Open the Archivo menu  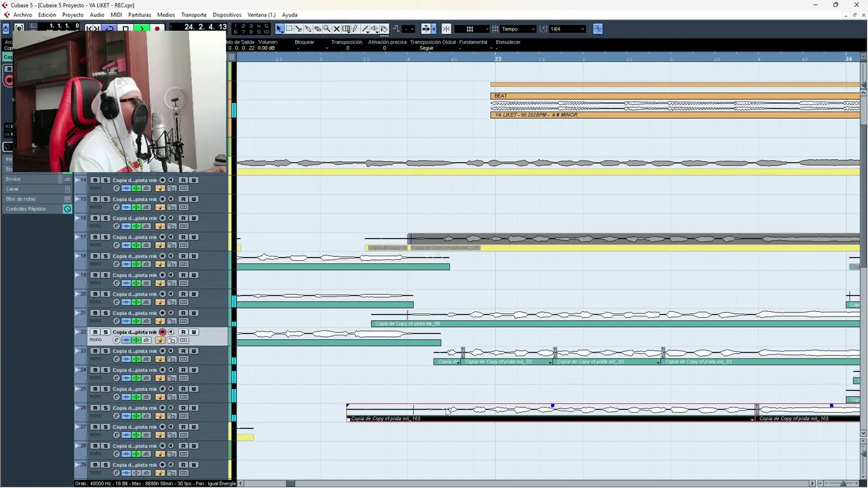[22, 15]
